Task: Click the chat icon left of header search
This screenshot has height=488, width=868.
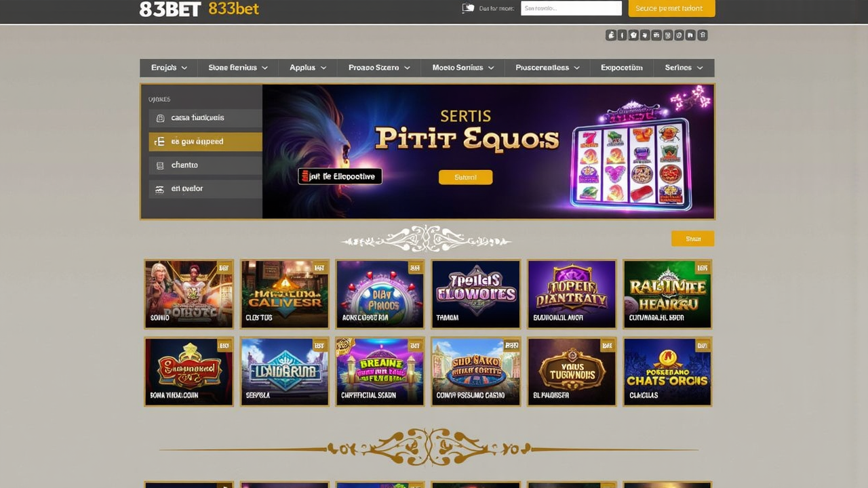Action: tap(468, 8)
